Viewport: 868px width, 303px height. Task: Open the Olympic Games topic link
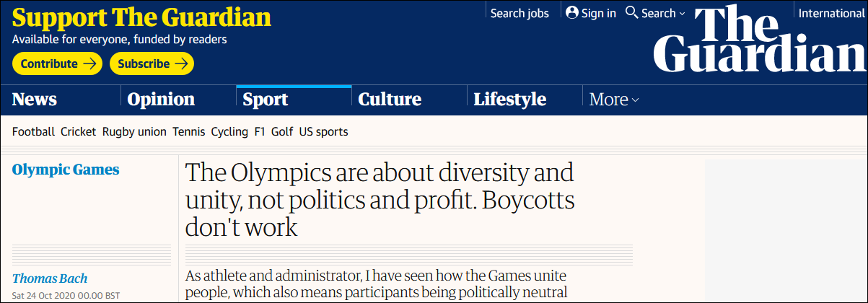tap(66, 170)
